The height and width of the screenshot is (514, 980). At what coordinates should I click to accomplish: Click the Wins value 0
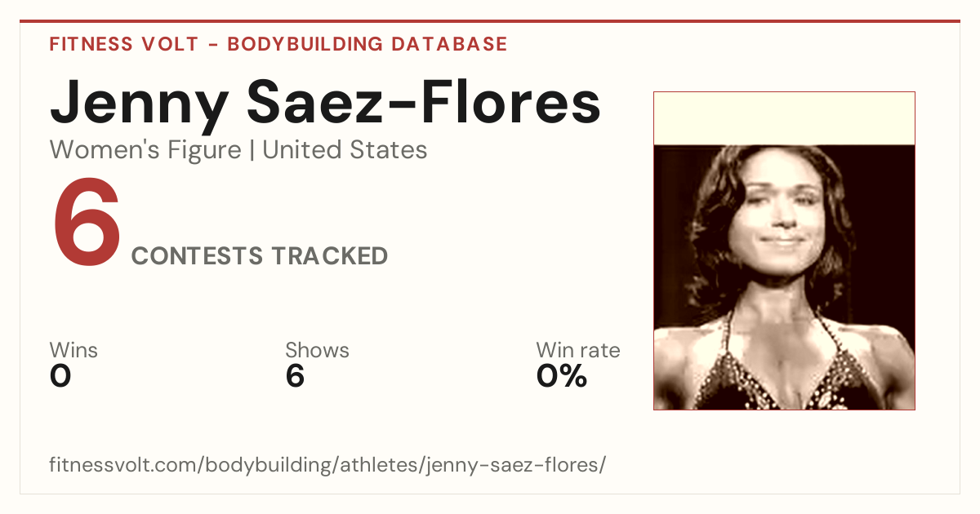click(x=60, y=376)
